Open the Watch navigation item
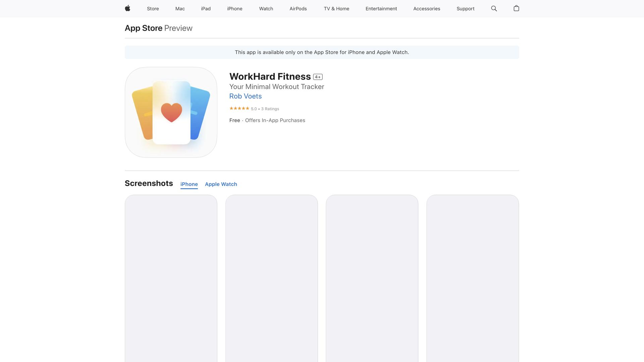The width and height of the screenshot is (644, 362). point(266,9)
